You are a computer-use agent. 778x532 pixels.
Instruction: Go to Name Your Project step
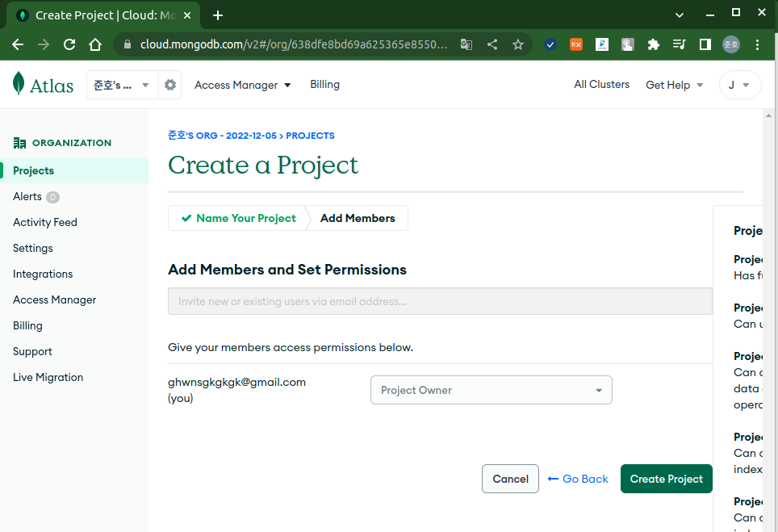(x=239, y=218)
